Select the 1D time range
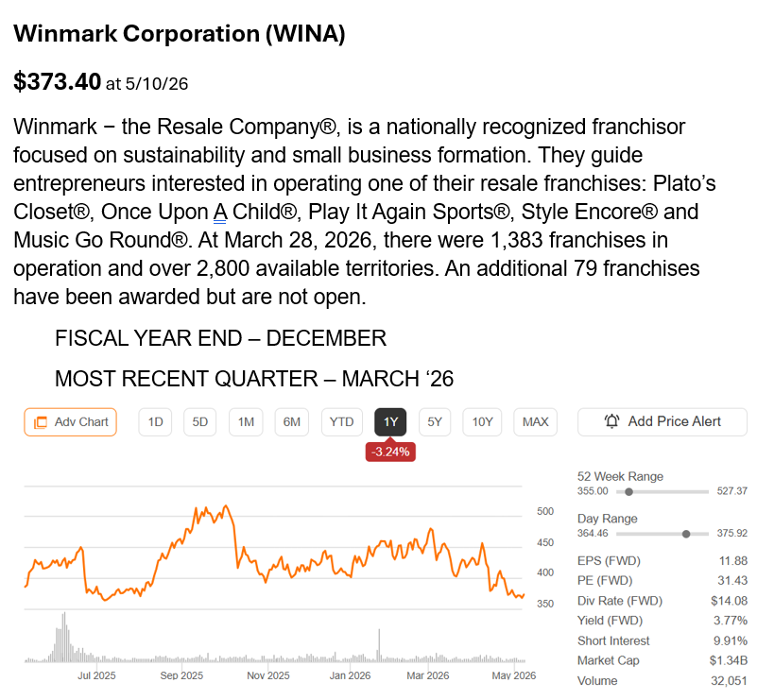The image size is (757, 700). point(155,422)
